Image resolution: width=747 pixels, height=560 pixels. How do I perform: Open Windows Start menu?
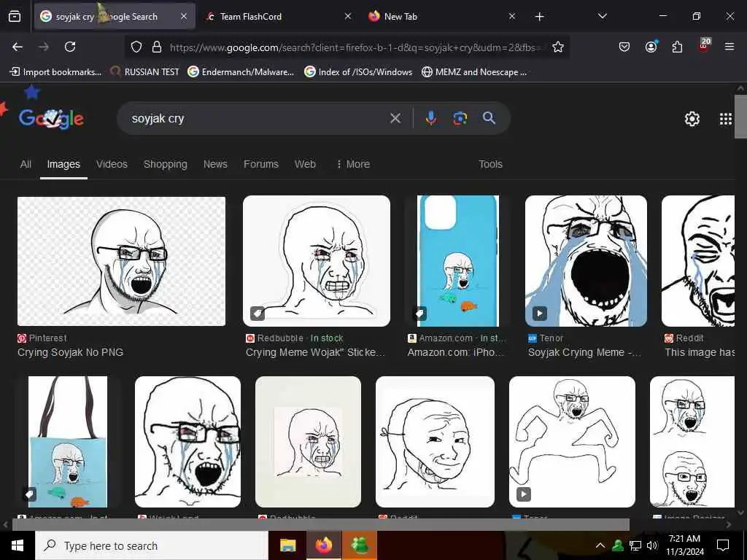18,545
